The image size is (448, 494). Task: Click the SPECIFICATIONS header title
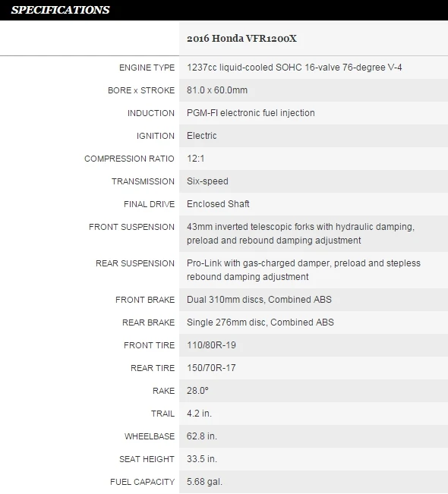[60, 10]
